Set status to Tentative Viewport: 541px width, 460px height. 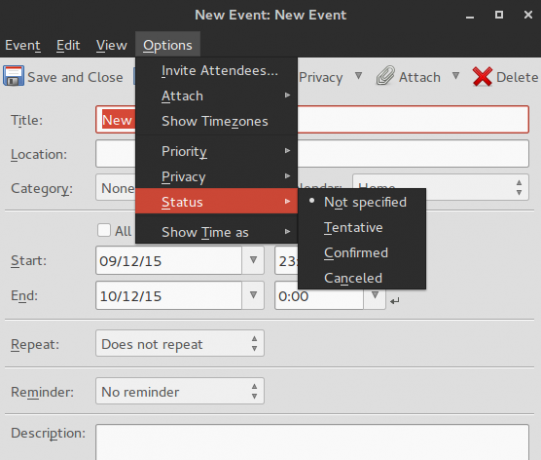tap(362, 227)
